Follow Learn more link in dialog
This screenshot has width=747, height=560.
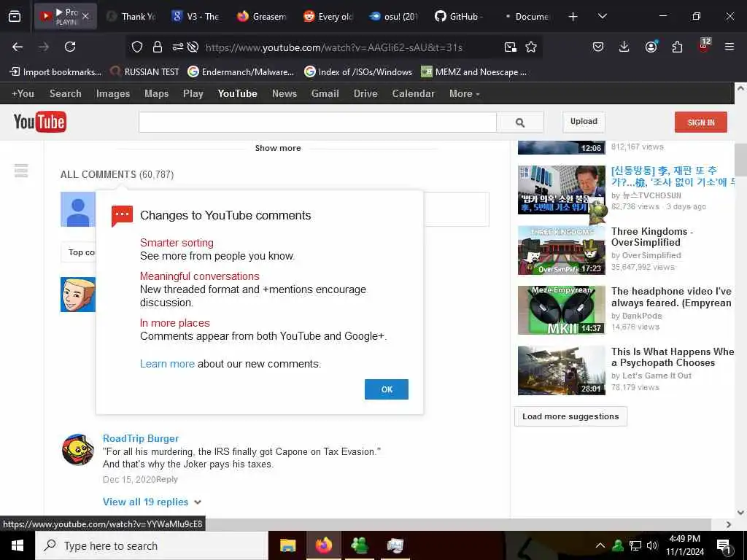tap(167, 364)
